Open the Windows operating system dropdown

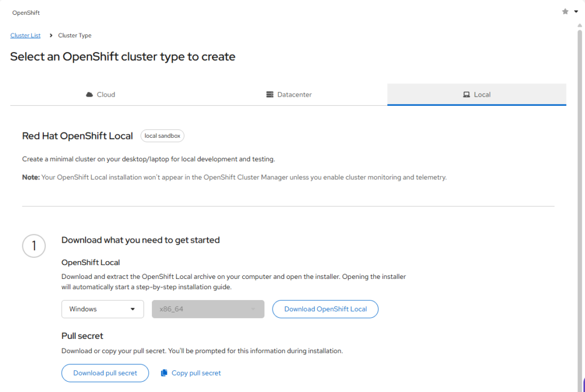coord(102,309)
